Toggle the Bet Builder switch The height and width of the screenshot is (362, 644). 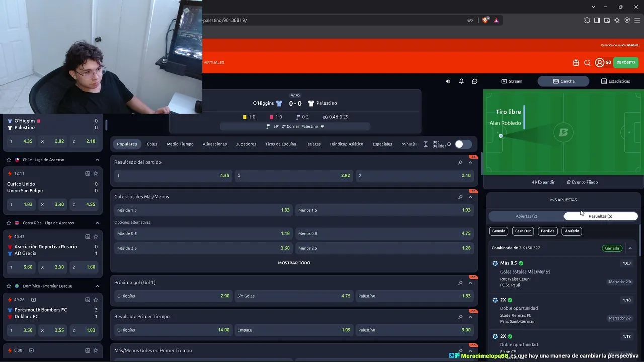[x=463, y=144]
